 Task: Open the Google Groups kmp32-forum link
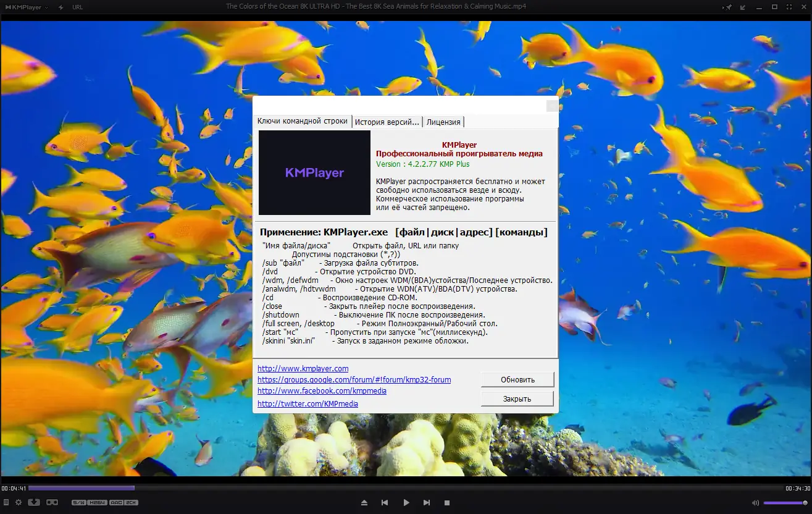click(354, 380)
